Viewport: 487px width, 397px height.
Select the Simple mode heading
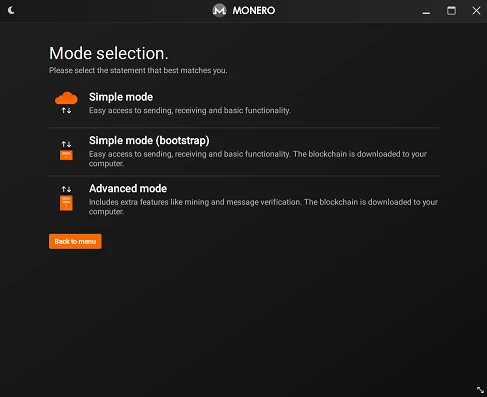(121, 97)
